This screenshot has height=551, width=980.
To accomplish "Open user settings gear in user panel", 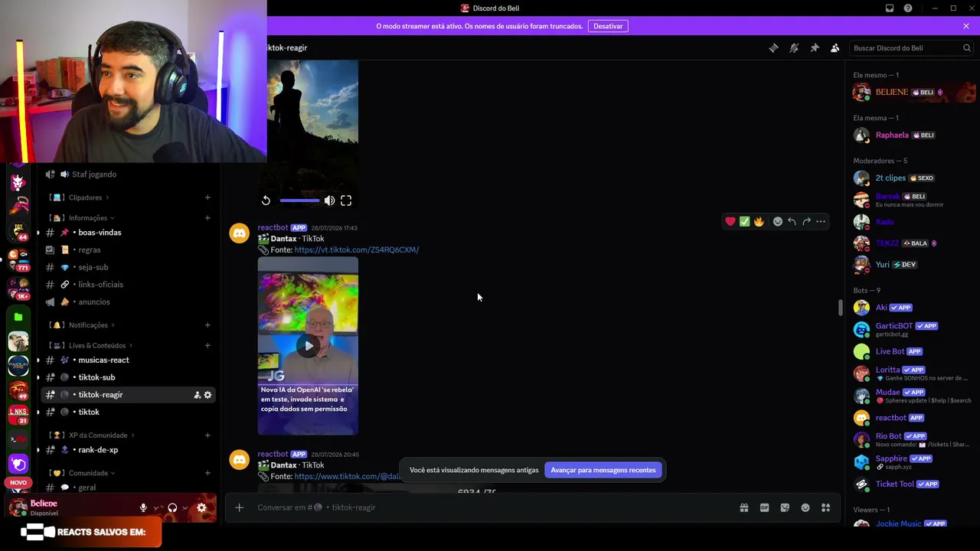I will (201, 507).
